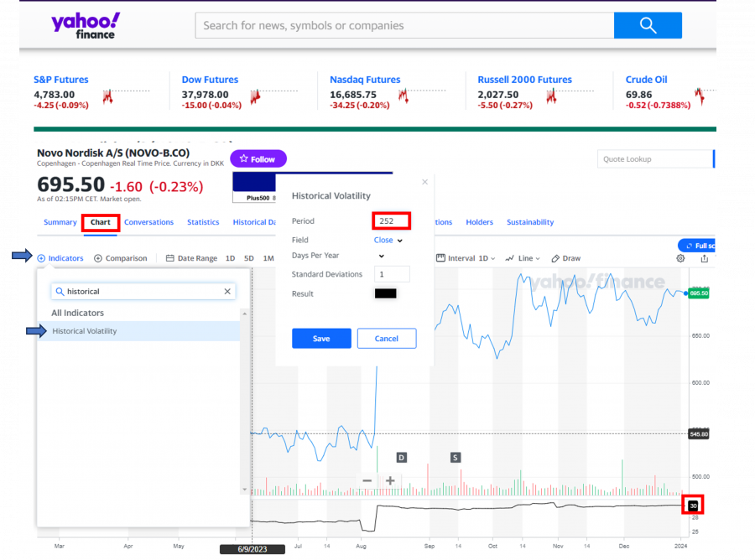Click the star icon in Follow button
Viewport: 755px width, 560px height.
[x=243, y=158]
